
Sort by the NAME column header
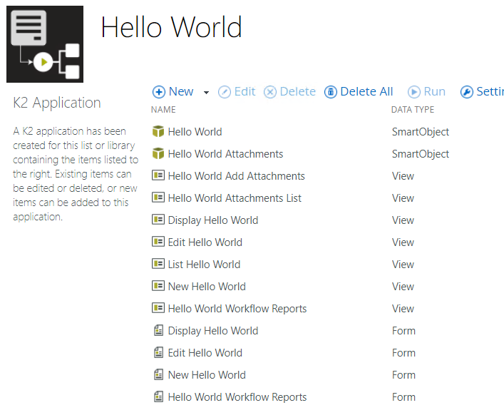[x=163, y=110]
